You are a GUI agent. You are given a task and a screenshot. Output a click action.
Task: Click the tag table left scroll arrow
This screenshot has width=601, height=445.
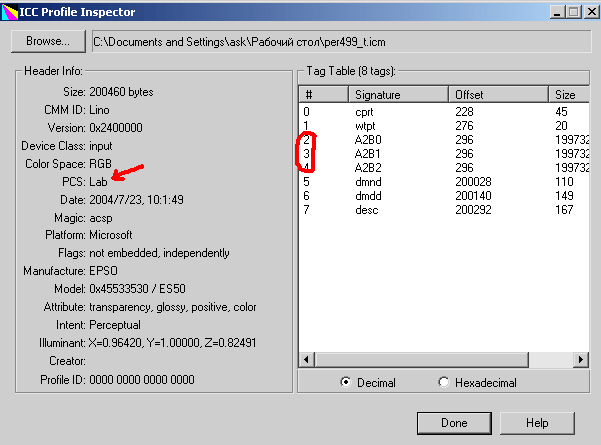307,360
